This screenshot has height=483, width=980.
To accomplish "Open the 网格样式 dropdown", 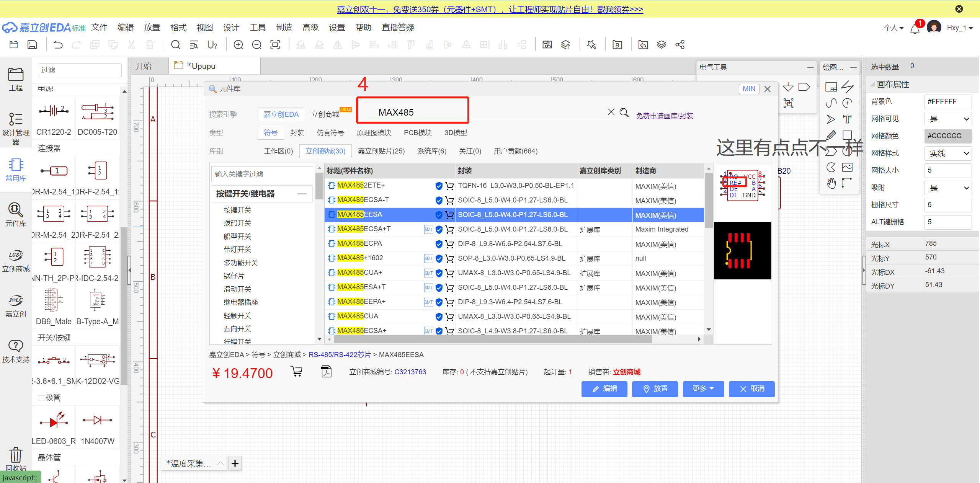I will point(948,153).
